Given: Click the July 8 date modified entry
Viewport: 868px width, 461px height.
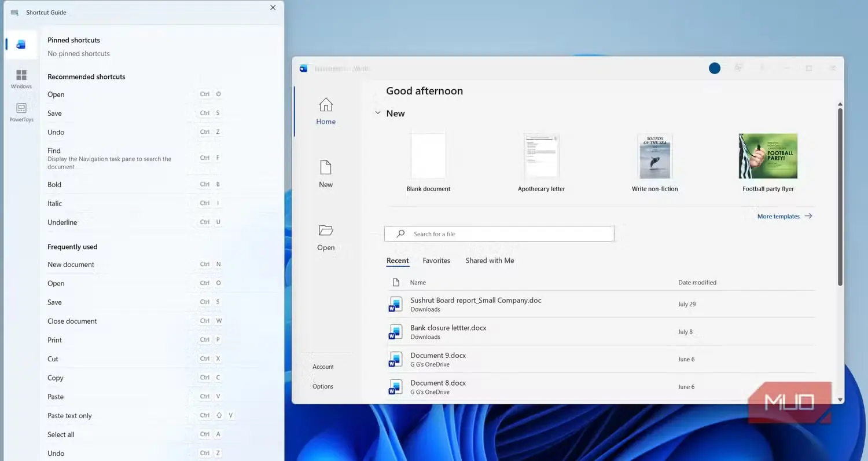Looking at the screenshot, I should tap(685, 332).
